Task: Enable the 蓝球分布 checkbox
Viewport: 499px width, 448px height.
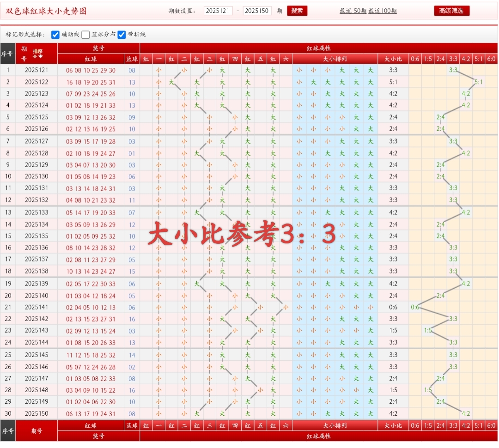Action: click(x=85, y=33)
